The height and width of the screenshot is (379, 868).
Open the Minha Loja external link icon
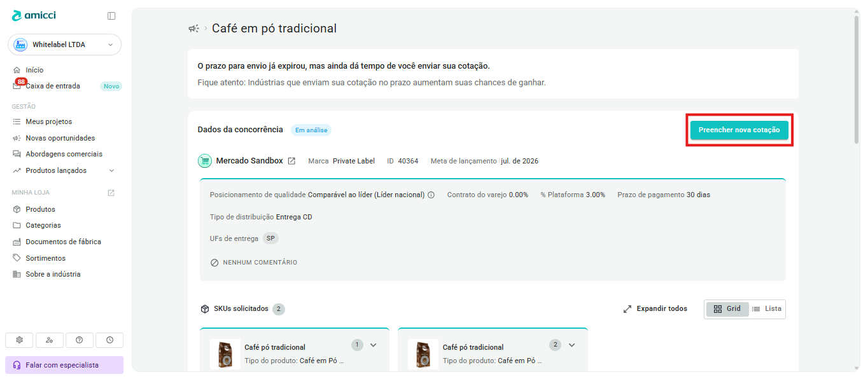pos(111,193)
